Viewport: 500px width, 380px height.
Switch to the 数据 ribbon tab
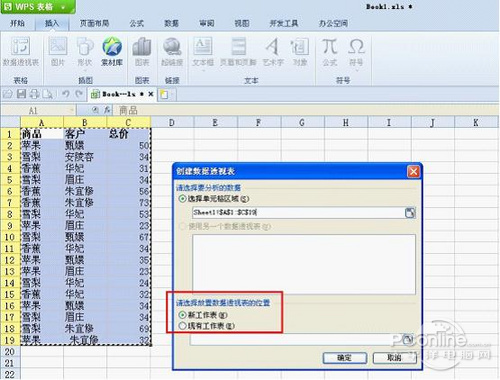coord(172,23)
